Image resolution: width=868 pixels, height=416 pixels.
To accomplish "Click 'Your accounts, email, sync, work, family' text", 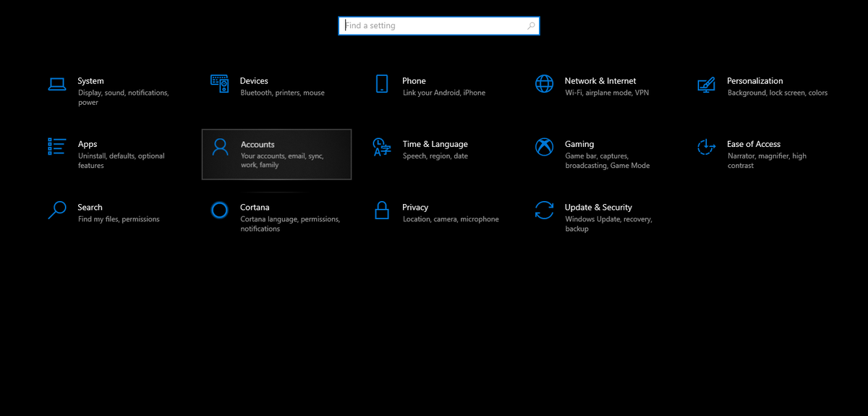I will pyautogui.click(x=282, y=161).
